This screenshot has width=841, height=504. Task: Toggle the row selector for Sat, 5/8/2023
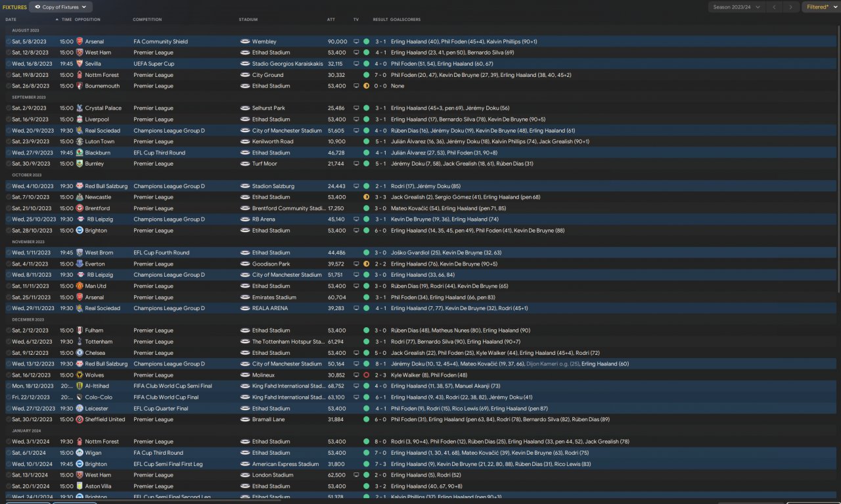pyautogui.click(x=9, y=41)
